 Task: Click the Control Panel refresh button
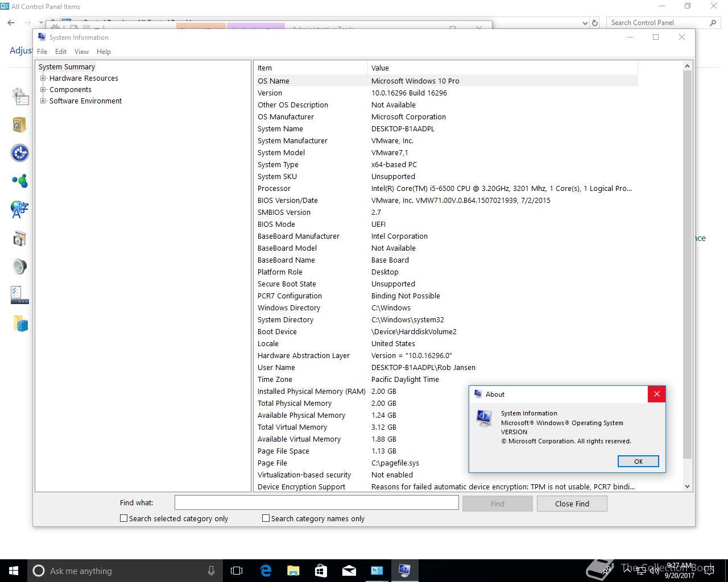coord(595,23)
